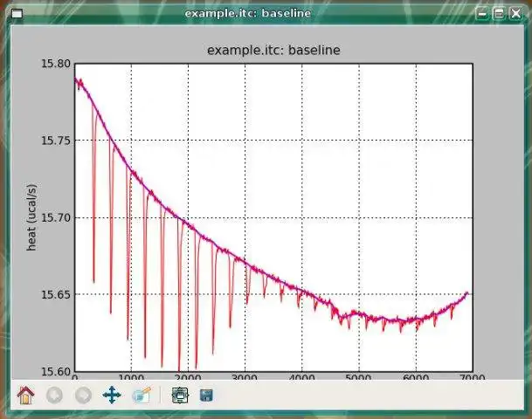Select the zoom-to-rectangle edit tool
This screenshot has height=419, width=532.
(x=142, y=395)
